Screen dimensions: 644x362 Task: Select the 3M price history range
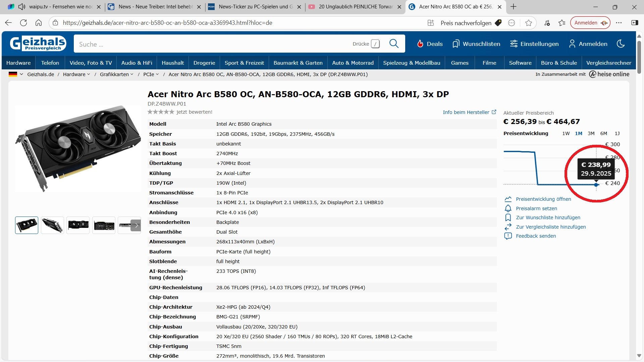pyautogui.click(x=591, y=133)
